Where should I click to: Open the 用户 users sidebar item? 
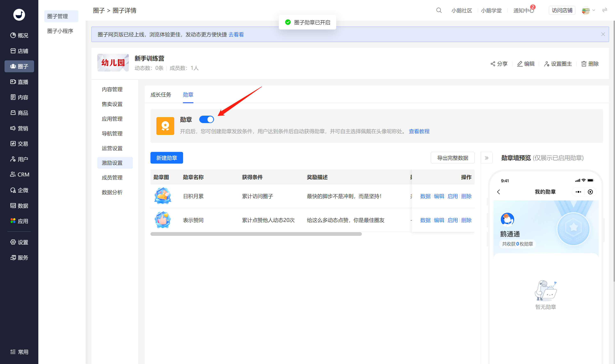tap(19, 159)
